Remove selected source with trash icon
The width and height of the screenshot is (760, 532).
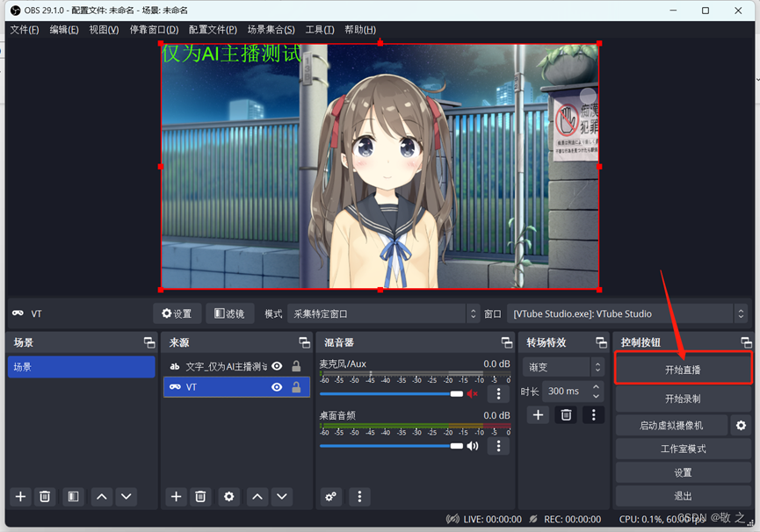tap(200, 497)
